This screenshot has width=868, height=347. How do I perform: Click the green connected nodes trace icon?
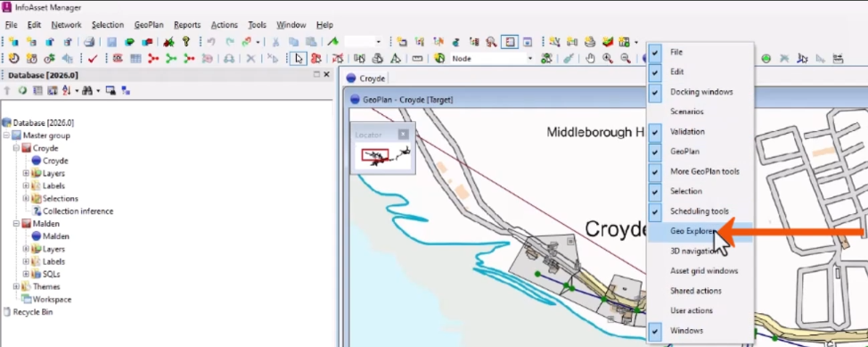[172, 58]
